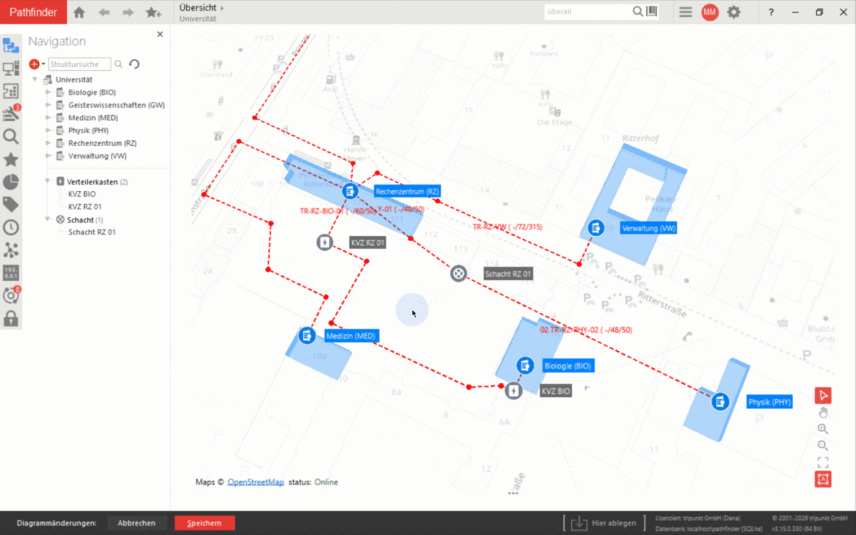Open the IP address sidebar icon

coord(11,273)
